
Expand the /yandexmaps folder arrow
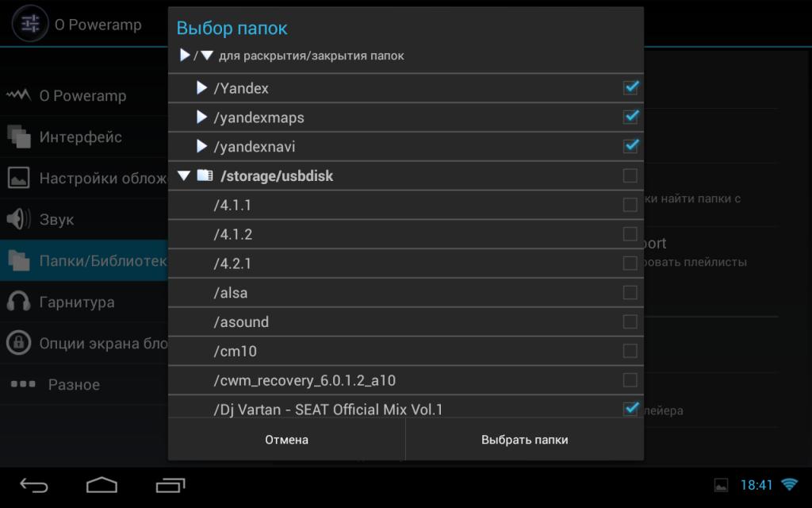point(201,117)
